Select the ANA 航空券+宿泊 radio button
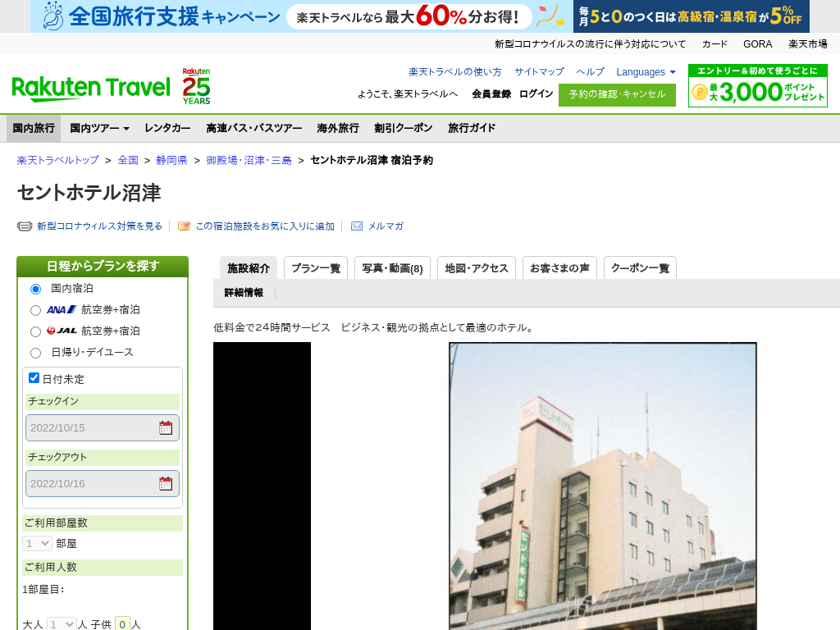 tap(35, 310)
